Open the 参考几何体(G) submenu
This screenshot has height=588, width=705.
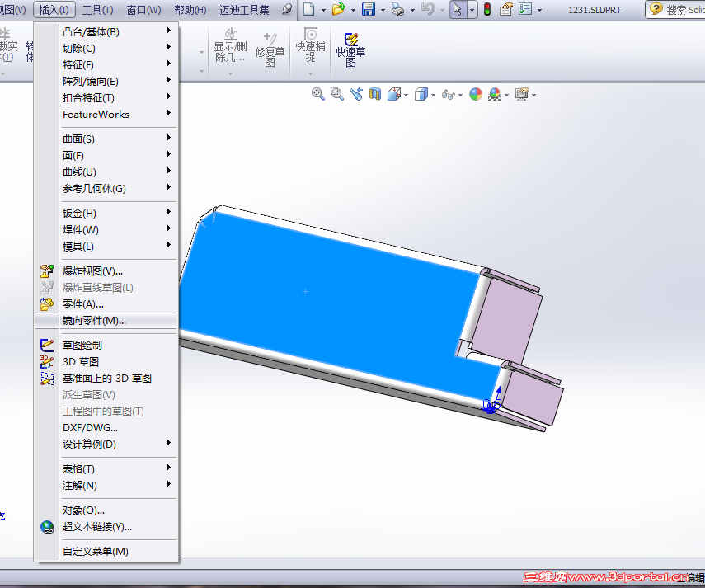(106, 188)
